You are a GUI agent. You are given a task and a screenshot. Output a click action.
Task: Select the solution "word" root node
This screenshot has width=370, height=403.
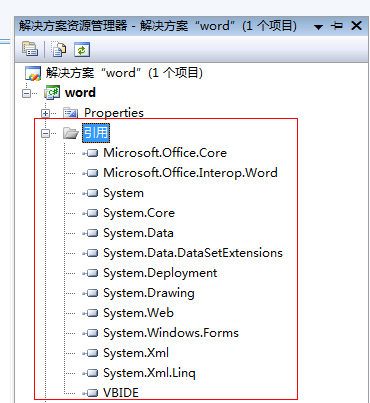point(124,73)
